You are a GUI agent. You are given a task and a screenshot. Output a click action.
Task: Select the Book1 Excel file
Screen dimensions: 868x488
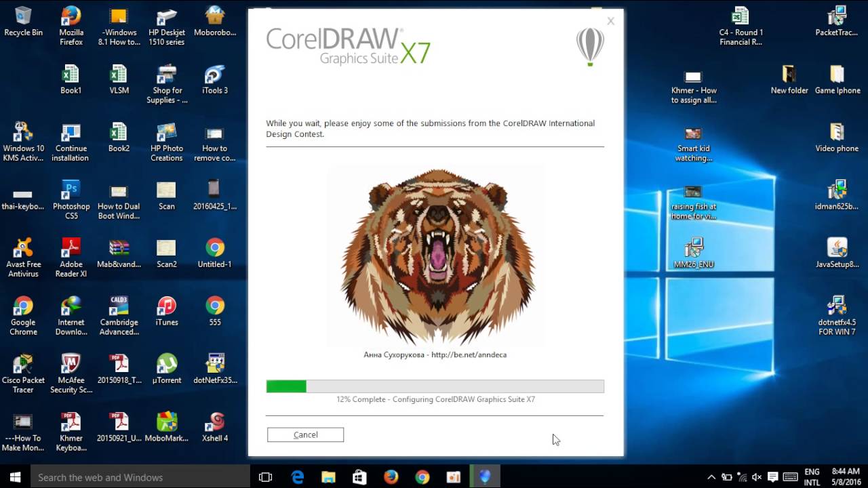click(71, 79)
